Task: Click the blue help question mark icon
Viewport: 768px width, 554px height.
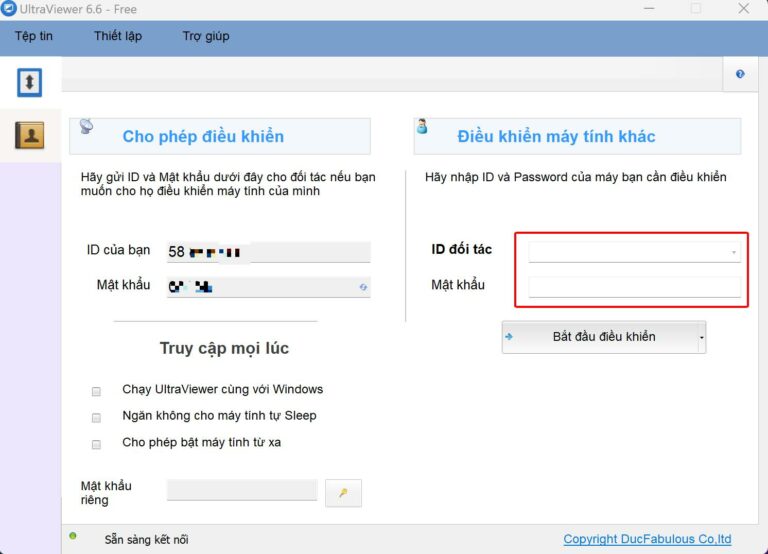Action: point(740,74)
